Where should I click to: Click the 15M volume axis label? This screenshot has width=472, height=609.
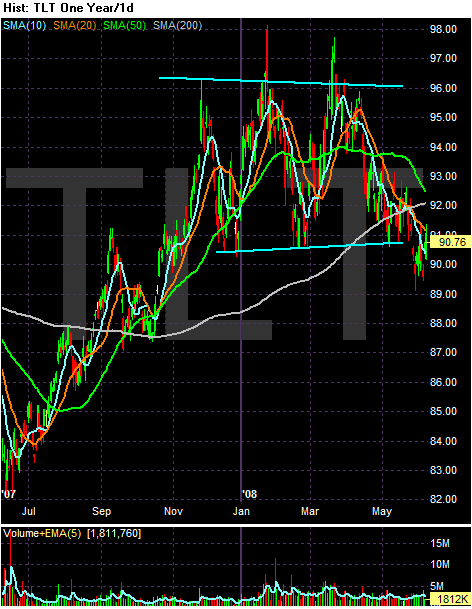440,543
